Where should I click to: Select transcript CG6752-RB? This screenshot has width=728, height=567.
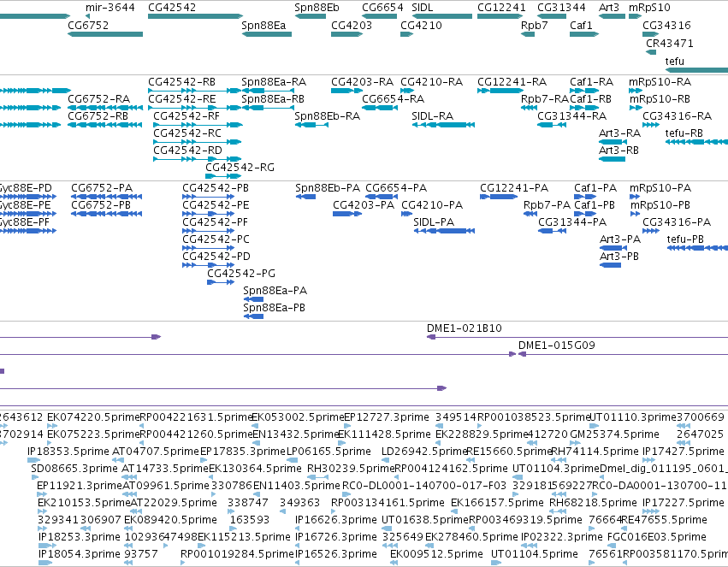105,125
